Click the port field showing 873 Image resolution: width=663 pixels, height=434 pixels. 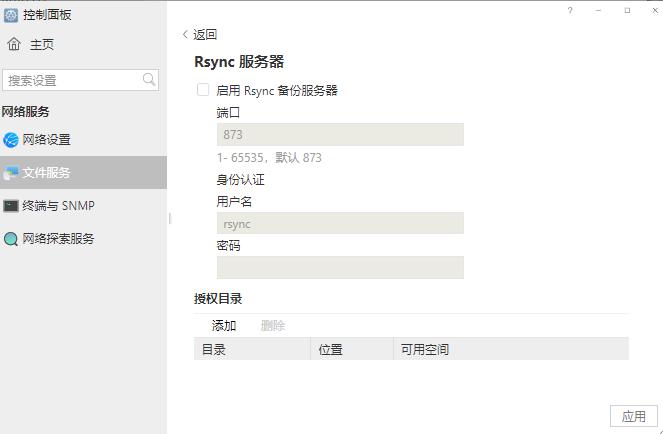(x=340, y=135)
